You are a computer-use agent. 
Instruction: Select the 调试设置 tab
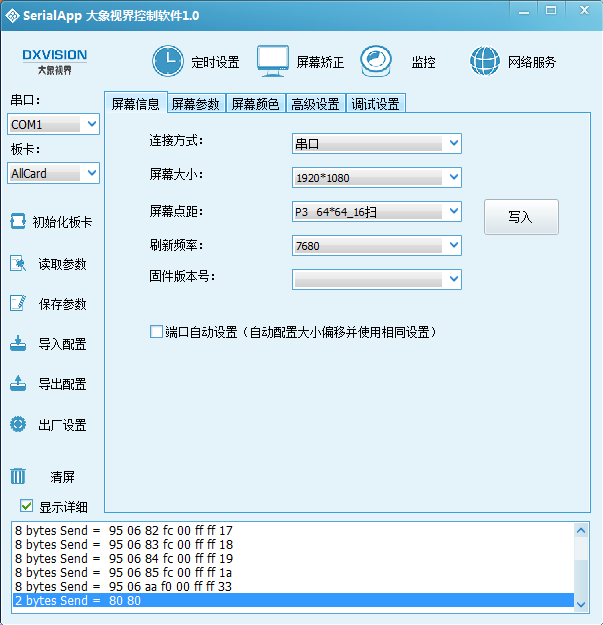tap(376, 104)
